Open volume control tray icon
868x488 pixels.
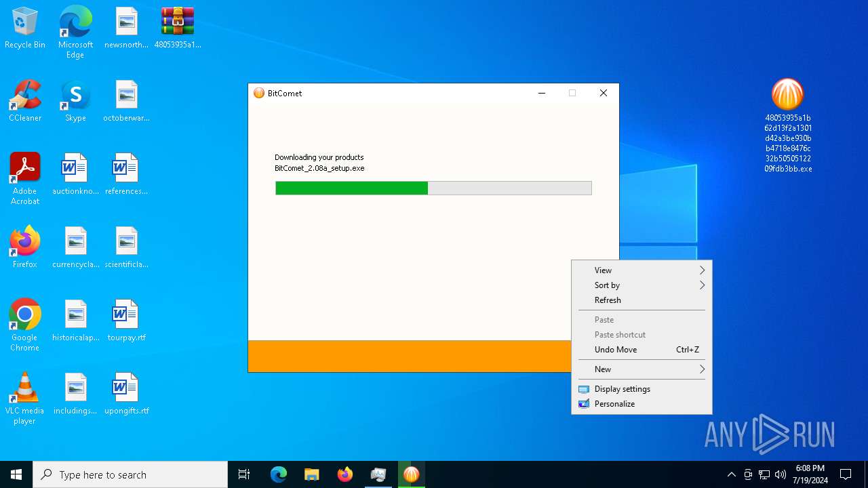[x=781, y=474]
